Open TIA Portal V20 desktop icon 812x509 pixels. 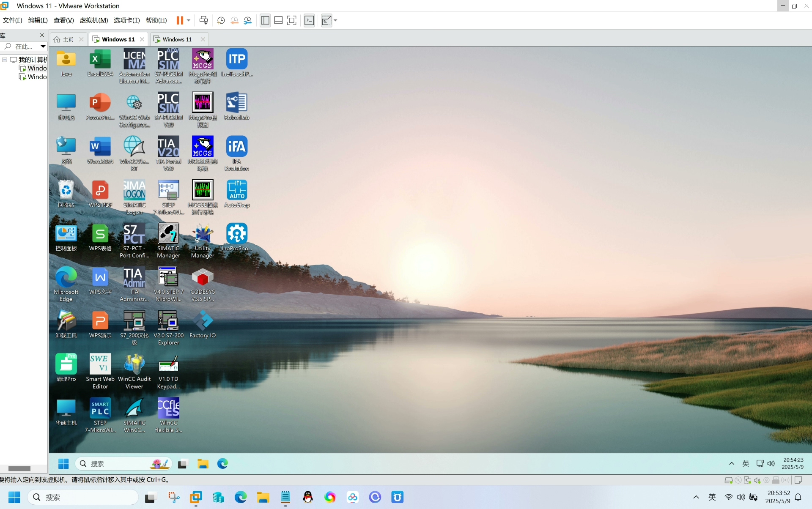(168, 153)
